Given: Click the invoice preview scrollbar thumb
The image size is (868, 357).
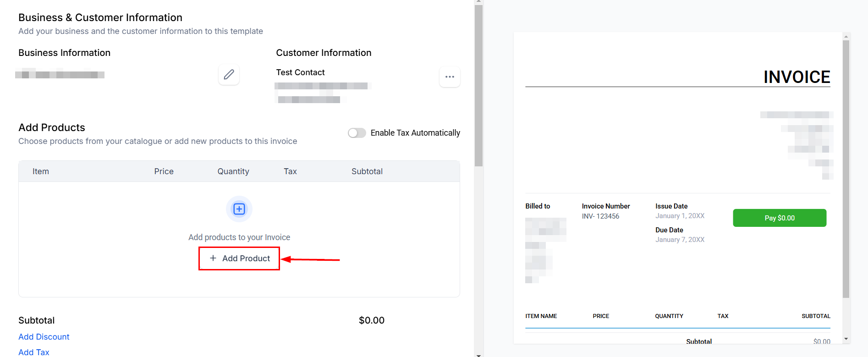Looking at the screenshot, I should pos(846,169).
